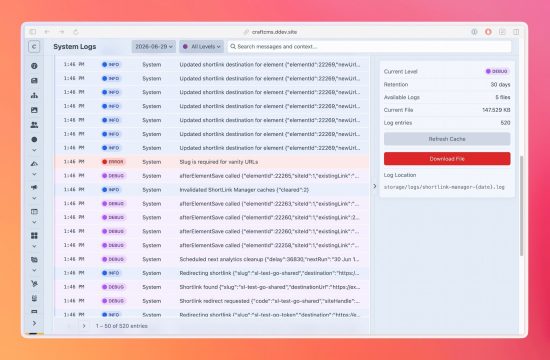Click the Current File size value

pos(496,110)
